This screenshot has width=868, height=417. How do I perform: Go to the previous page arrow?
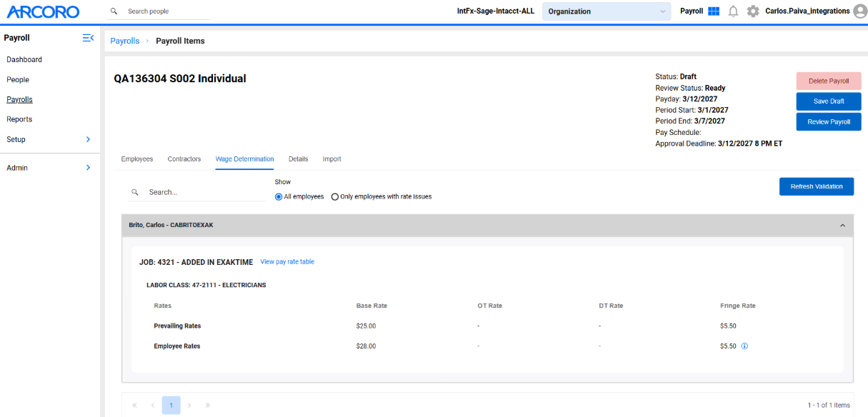tap(153, 405)
